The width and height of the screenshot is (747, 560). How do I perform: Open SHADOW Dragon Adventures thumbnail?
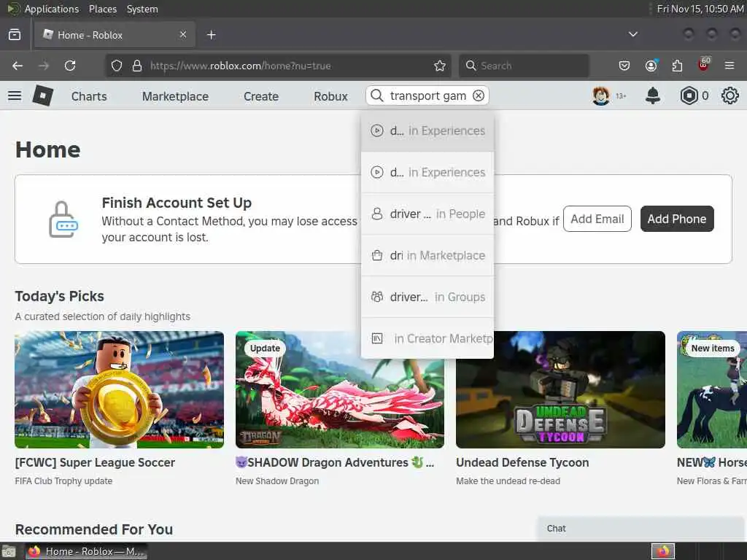340,389
